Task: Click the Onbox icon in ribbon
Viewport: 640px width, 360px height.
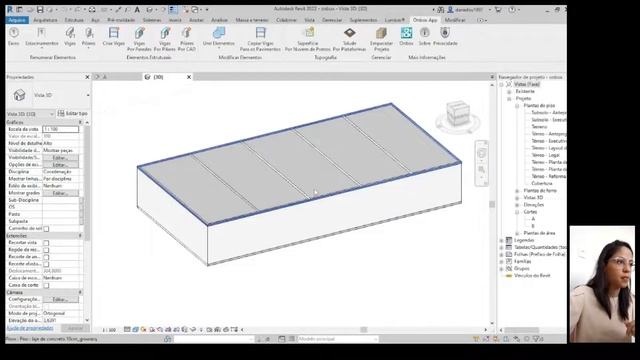Action: [x=406, y=36]
